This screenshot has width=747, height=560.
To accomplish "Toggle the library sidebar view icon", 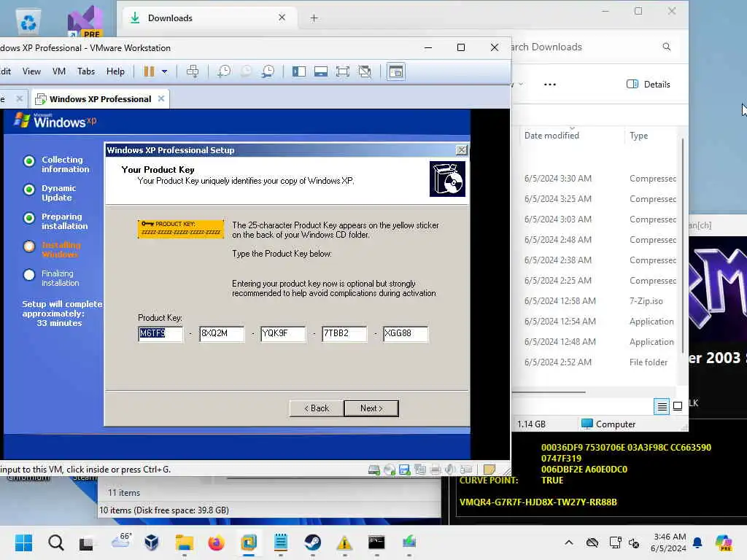I will click(x=298, y=71).
